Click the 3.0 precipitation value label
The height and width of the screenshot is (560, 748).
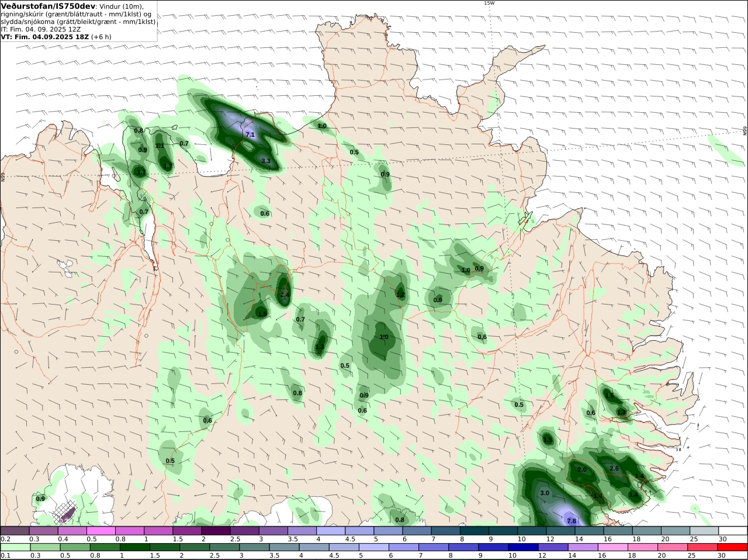[x=545, y=493]
